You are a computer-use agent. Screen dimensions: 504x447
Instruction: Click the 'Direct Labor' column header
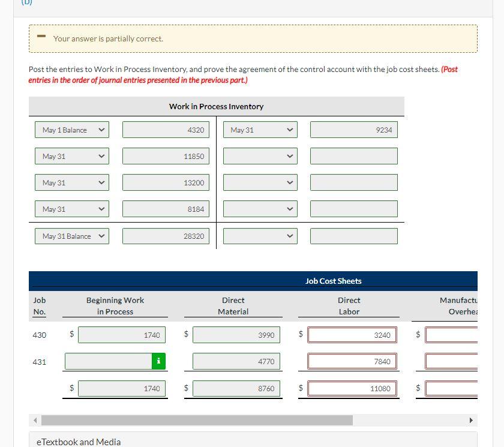349,305
